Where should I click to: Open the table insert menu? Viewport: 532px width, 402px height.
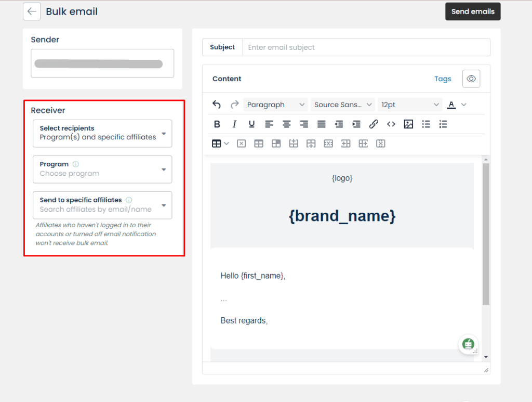(x=220, y=144)
